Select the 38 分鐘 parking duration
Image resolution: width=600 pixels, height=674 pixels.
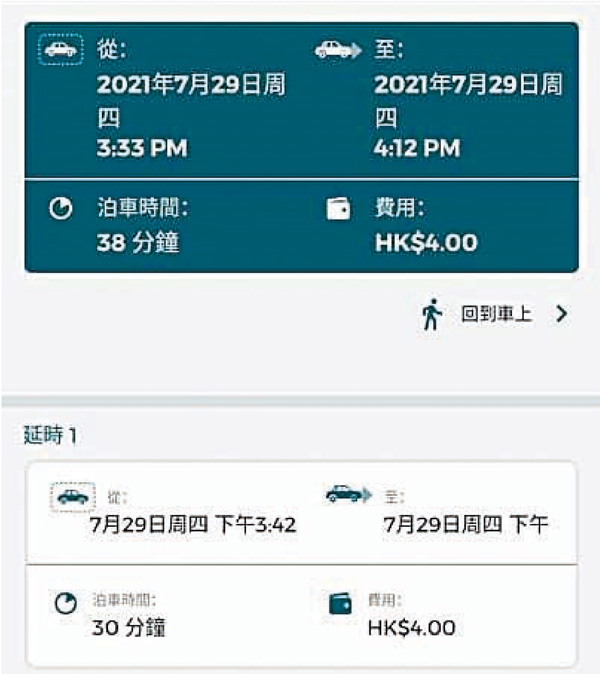point(138,242)
